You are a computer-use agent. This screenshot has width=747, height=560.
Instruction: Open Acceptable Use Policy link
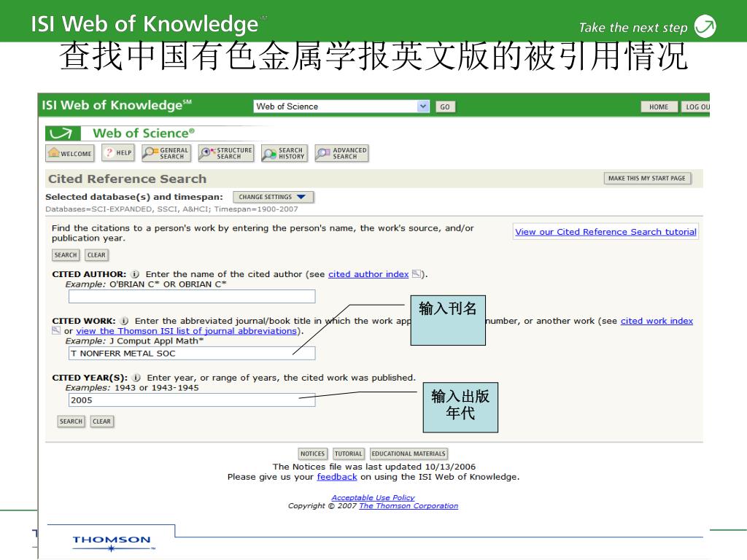click(373, 497)
